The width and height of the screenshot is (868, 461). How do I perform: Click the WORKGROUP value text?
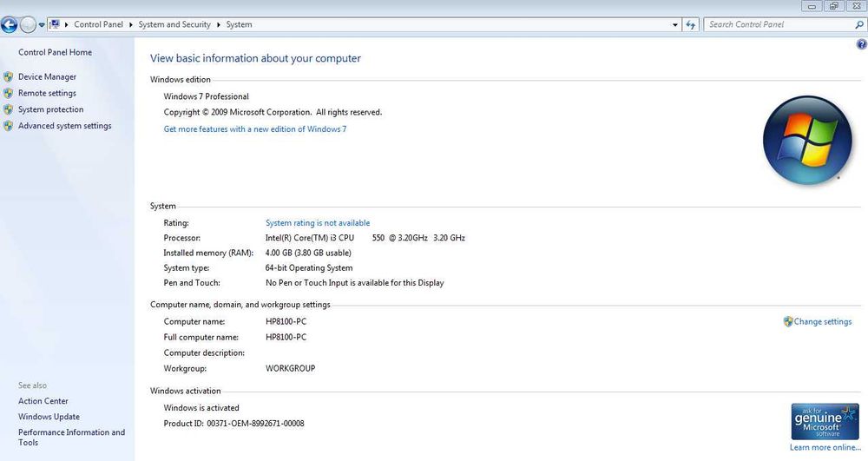point(290,368)
